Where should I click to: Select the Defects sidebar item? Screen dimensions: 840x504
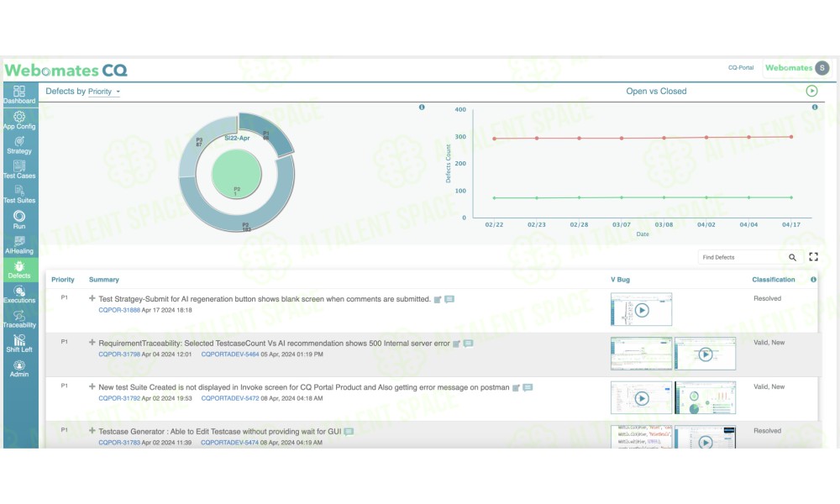click(x=19, y=270)
